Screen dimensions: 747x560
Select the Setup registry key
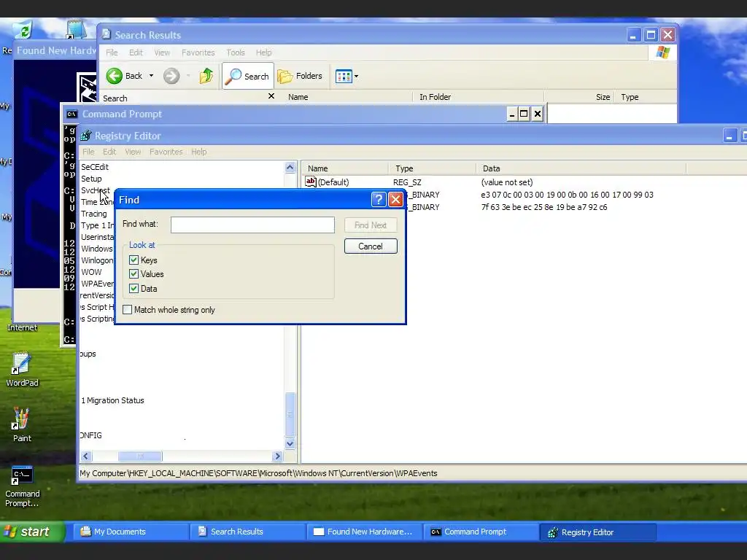(x=91, y=179)
